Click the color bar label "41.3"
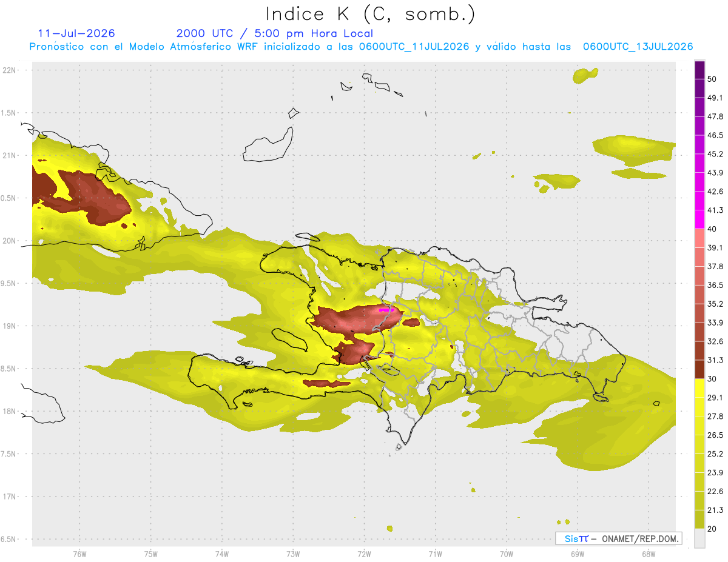 click(x=715, y=210)
